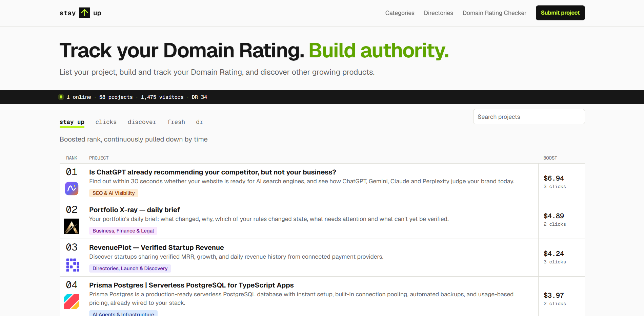This screenshot has height=316, width=644.
Task: Switch to the clicks tab
Action: click(x=106, y=122)
